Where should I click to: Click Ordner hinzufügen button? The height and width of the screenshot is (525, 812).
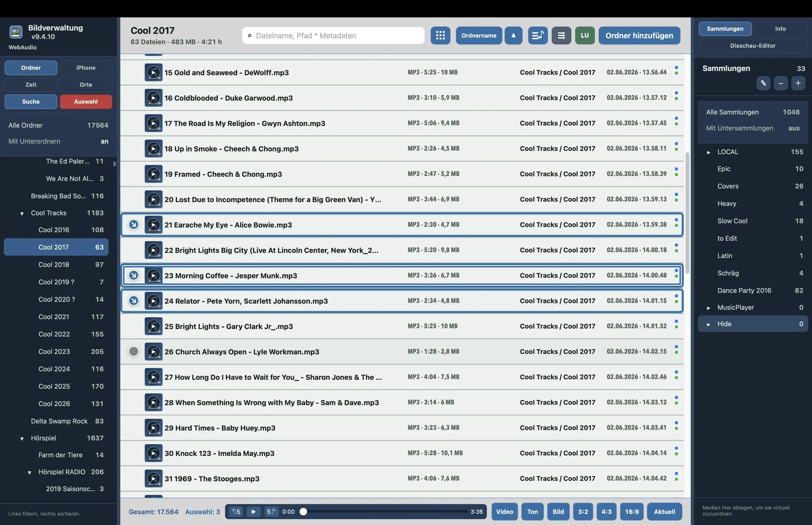tap(639, 36)
